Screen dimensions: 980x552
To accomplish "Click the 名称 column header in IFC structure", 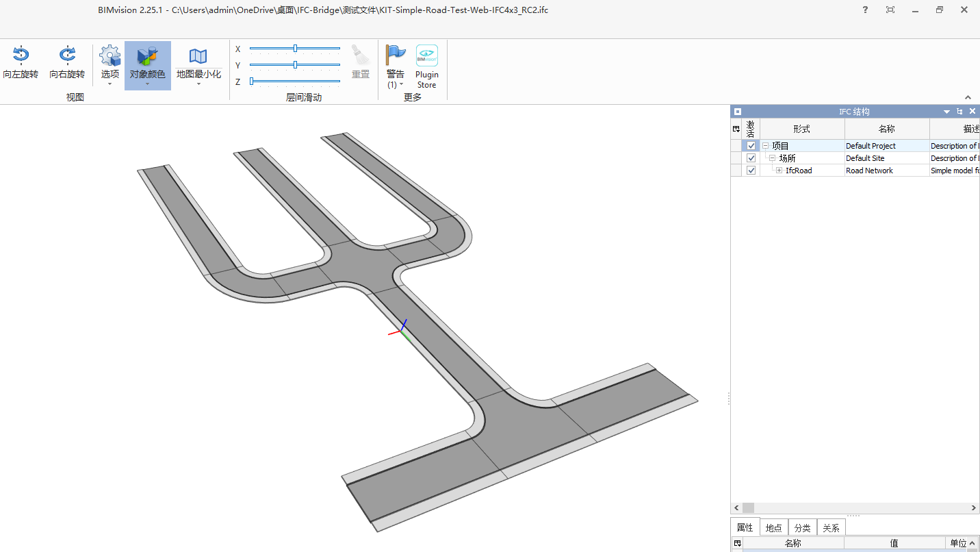I will pos(887,129).
